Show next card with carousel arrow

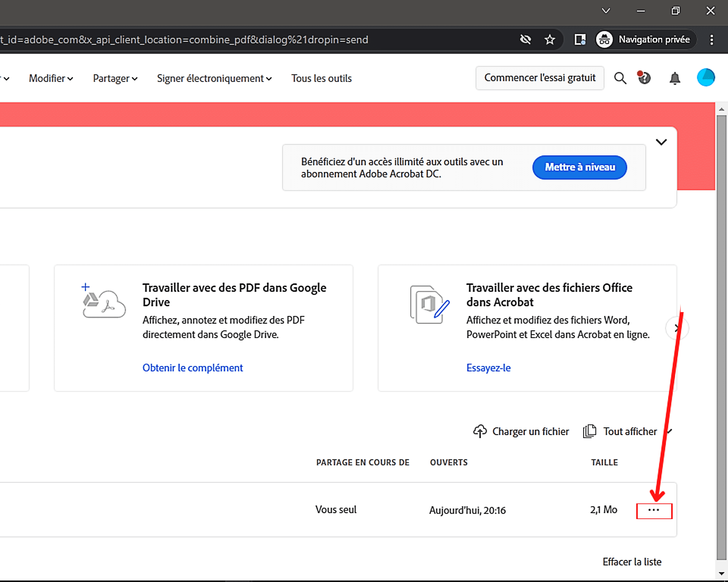click(x=677, y=328)
